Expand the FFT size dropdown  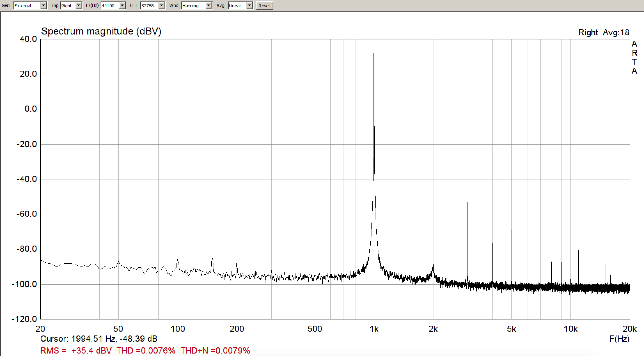pyautogui.click(x=162, y=6)
